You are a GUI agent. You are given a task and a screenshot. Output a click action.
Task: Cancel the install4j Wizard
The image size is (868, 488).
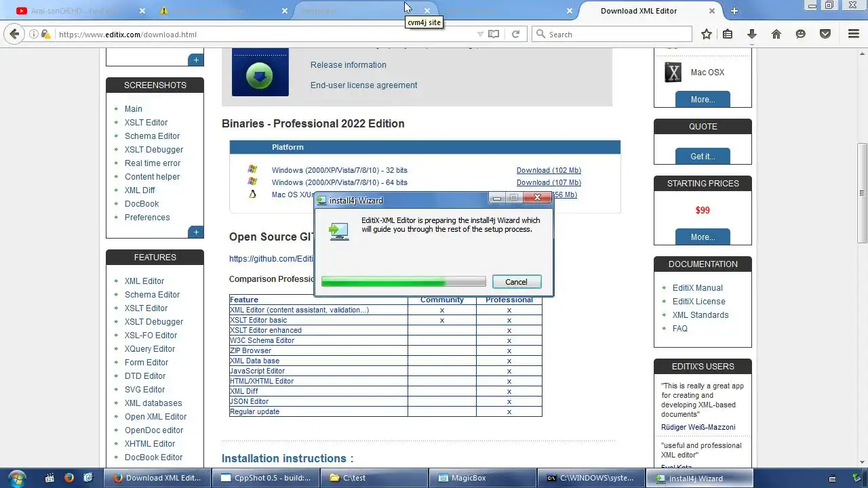pyautogui.click(x=516, y=282)
